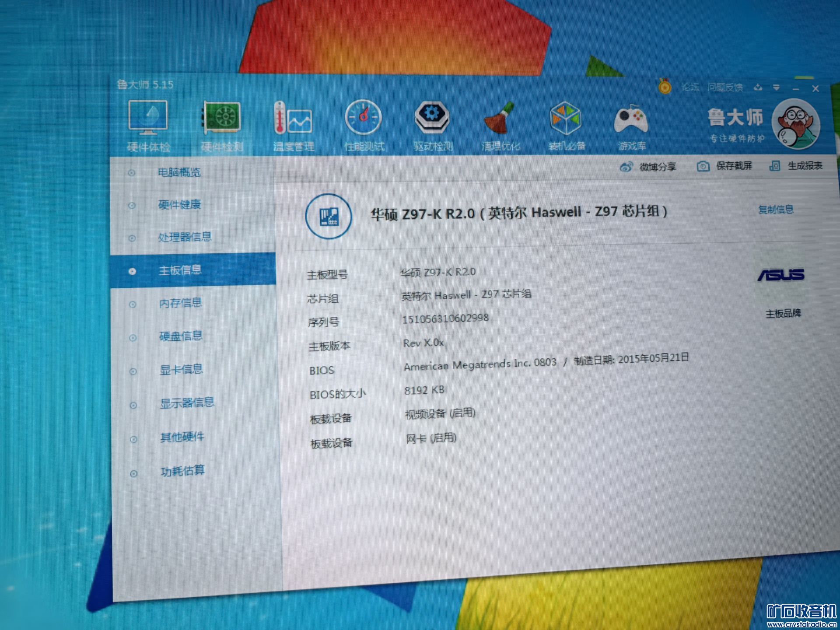The width and height of the screenshot is (840, 630).
Task: Open 游戏库 gamepad icon
Action: coord(631,127)
